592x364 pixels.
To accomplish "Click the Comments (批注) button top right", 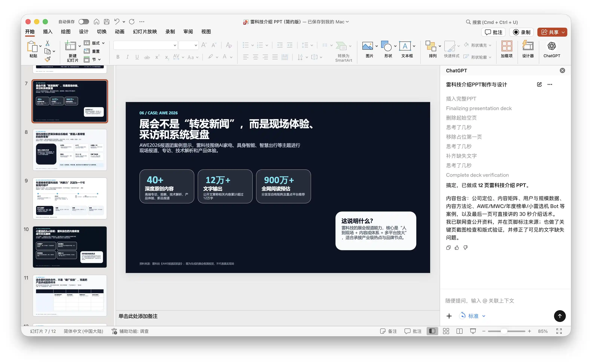I will coord(493,32).
